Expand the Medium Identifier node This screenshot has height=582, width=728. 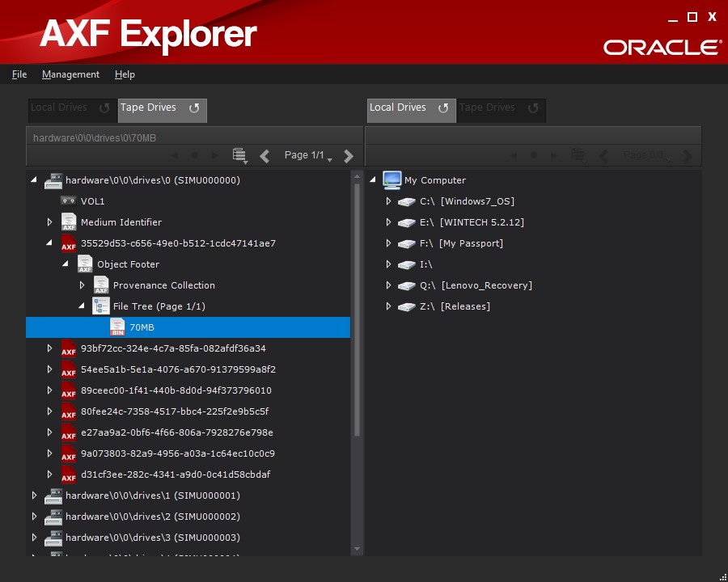[x=49, y=221]
